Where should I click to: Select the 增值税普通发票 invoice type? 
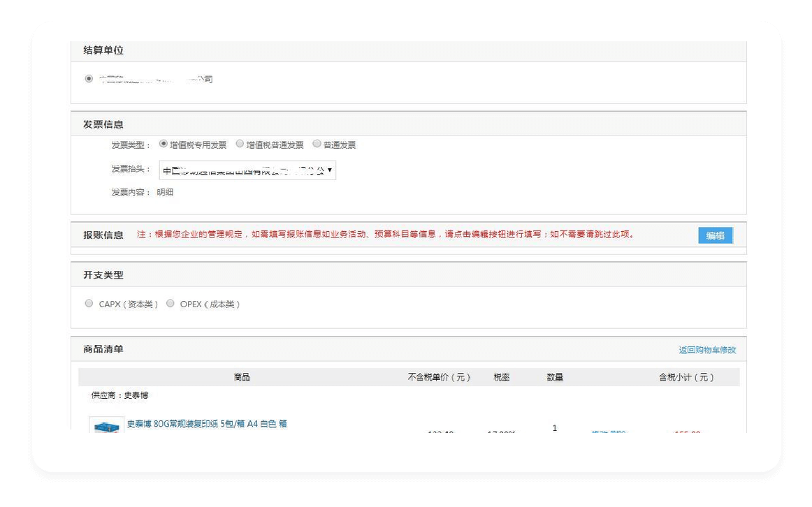239,145
